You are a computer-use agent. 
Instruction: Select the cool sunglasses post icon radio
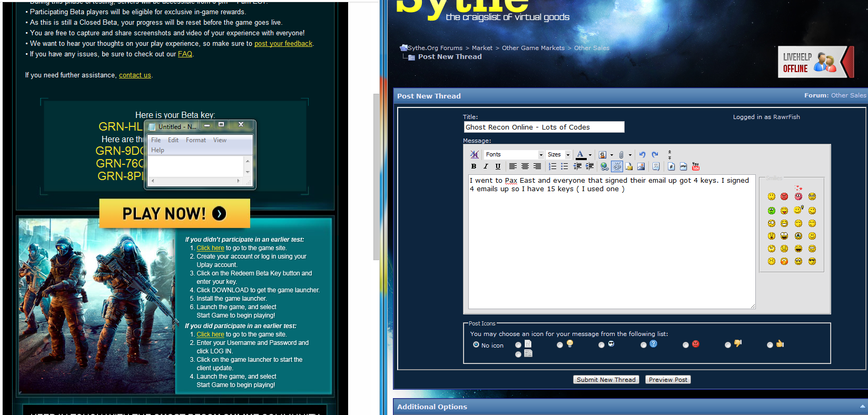coord(601,345)
